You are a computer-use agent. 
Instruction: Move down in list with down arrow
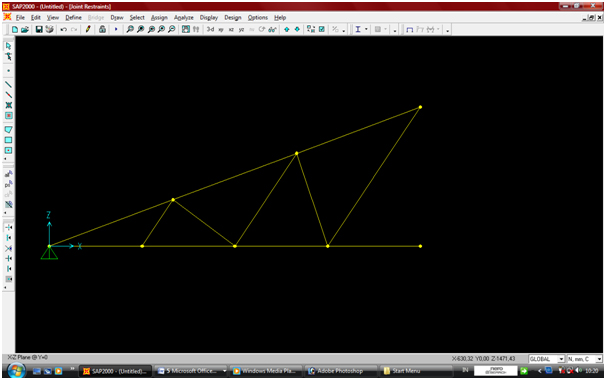[x=297, y=29]
